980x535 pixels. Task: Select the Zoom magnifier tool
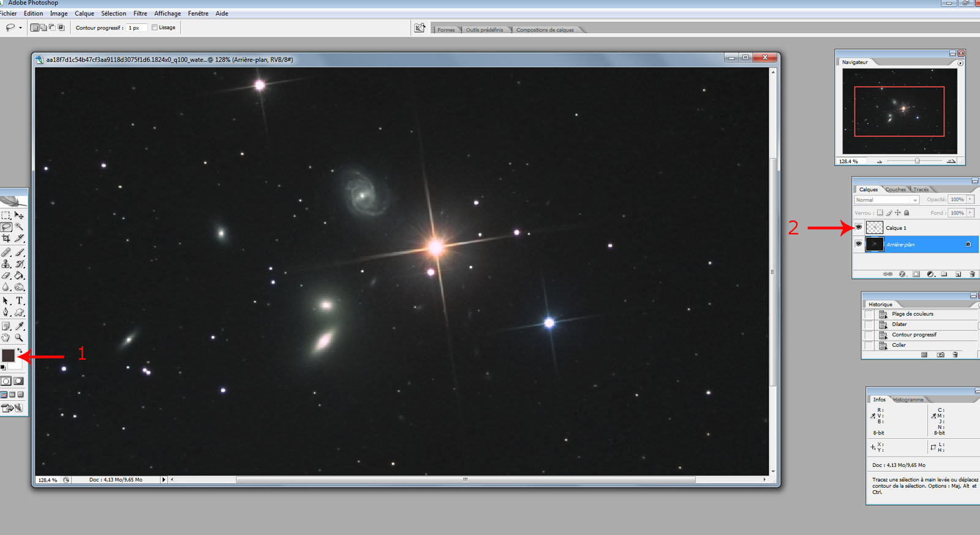[x=20, y=338]
